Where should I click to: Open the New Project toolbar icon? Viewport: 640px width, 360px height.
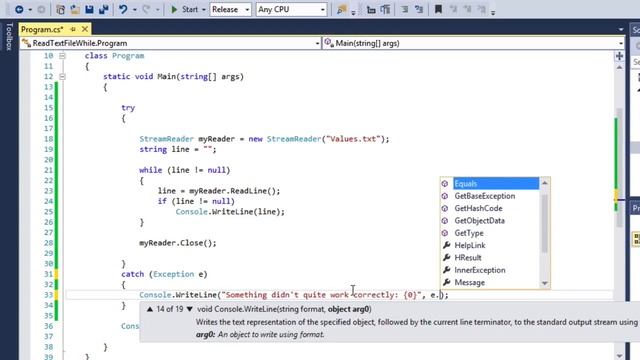tap(60, 9)
